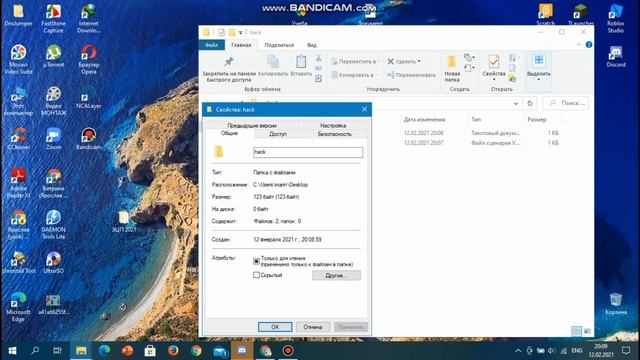Expand address bar history dropdown chevron
640x360 pixels.
tap(516, 103)
